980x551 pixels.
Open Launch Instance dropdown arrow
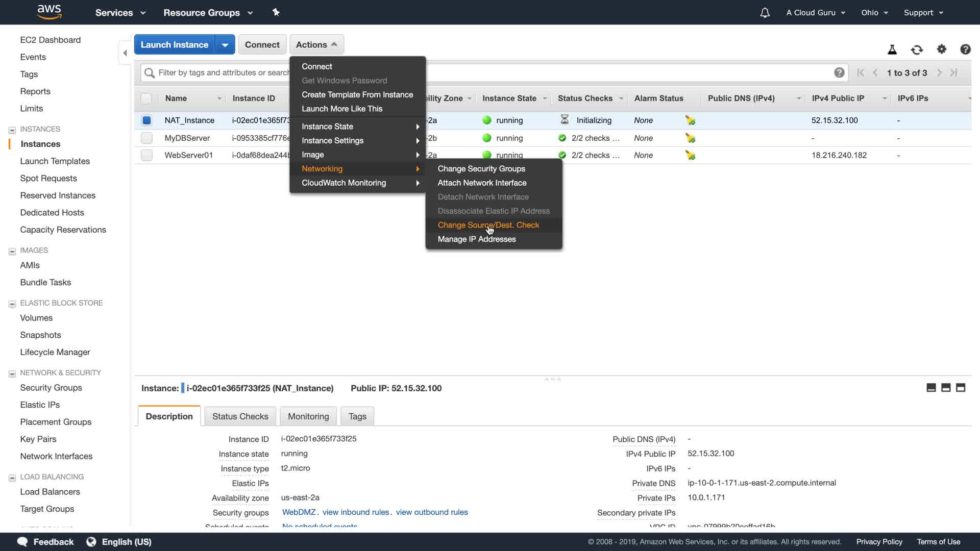225,45
